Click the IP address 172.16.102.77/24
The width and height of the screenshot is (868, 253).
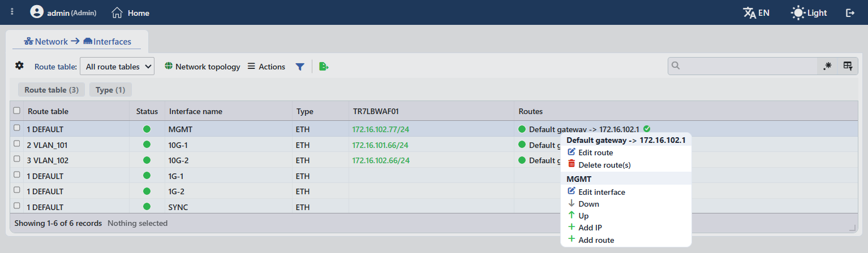click(381, 129)
